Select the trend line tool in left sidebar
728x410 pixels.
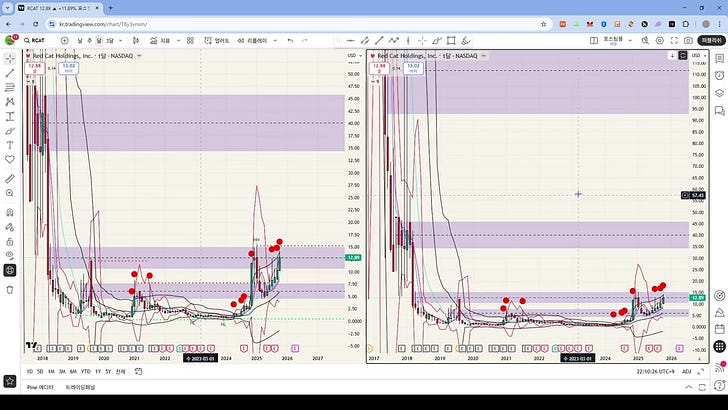tap(10, 73)
